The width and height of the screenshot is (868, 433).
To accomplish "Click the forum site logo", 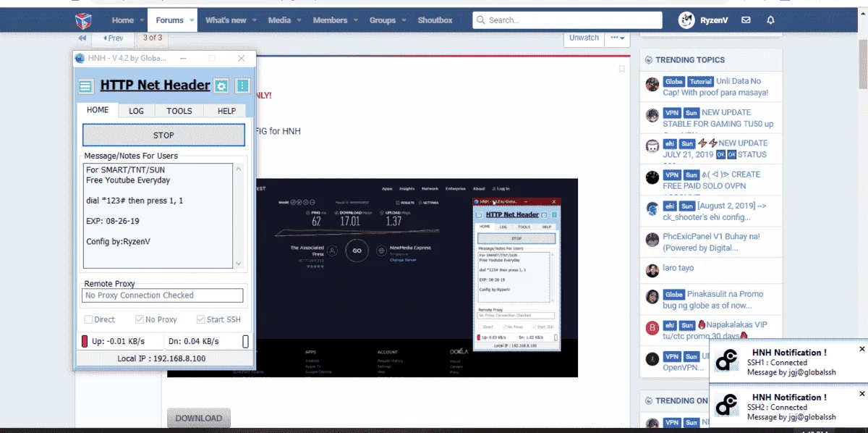I will pos(84,20).
